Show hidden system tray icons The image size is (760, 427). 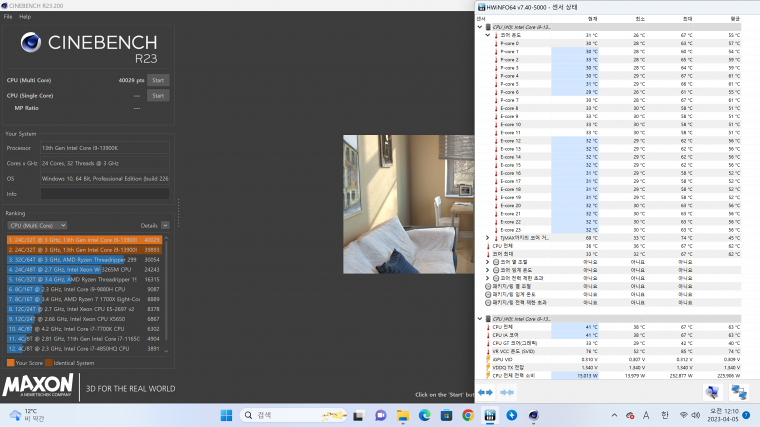click(615, 415)
